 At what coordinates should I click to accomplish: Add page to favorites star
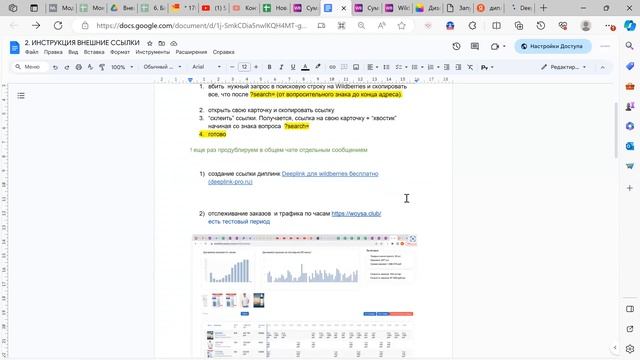pyautogui.click(x=402, y=26)
